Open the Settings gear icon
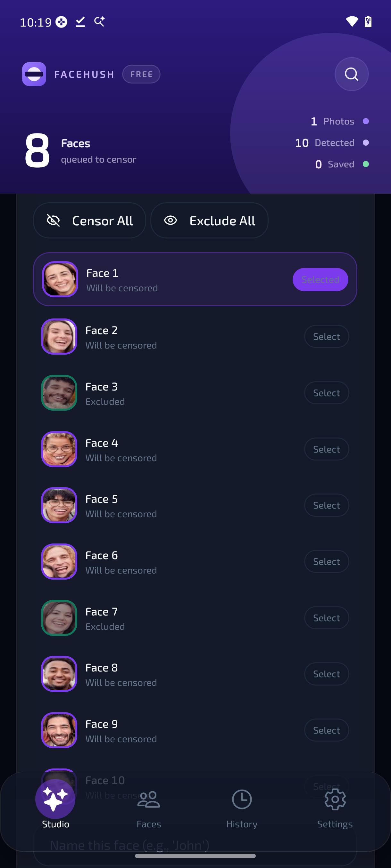 [335, 799]
